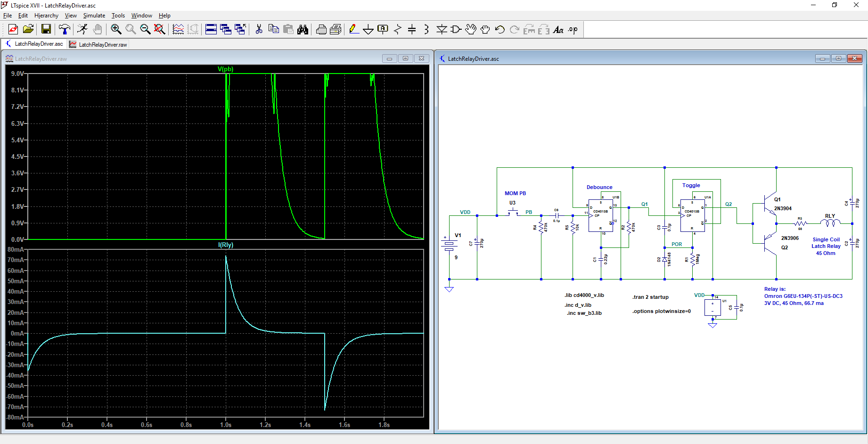
Task: Open the Edit menu
Action: 23,16
